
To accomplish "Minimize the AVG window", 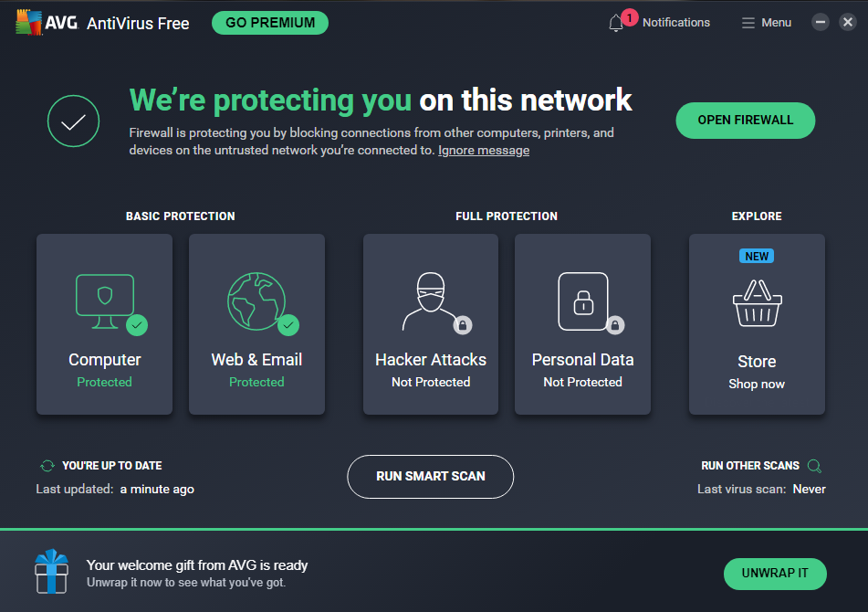I will coord(821,22).
